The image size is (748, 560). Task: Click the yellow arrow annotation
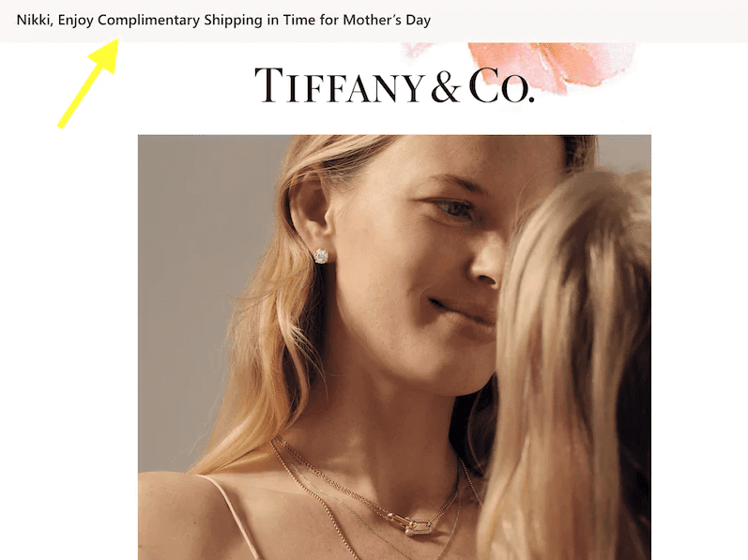88,83
